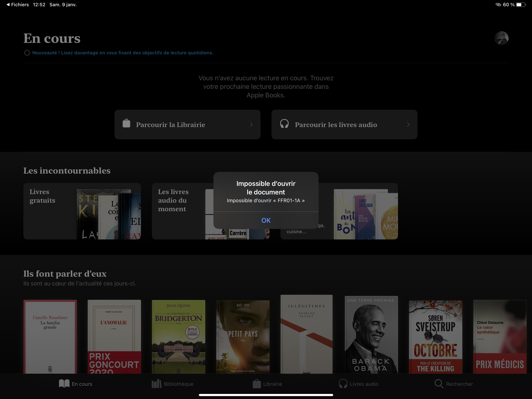Image resolution: width=532 pixels, height=399 pixels.
Task: Open the profile avatar at top right
Action: coord(501,38)
